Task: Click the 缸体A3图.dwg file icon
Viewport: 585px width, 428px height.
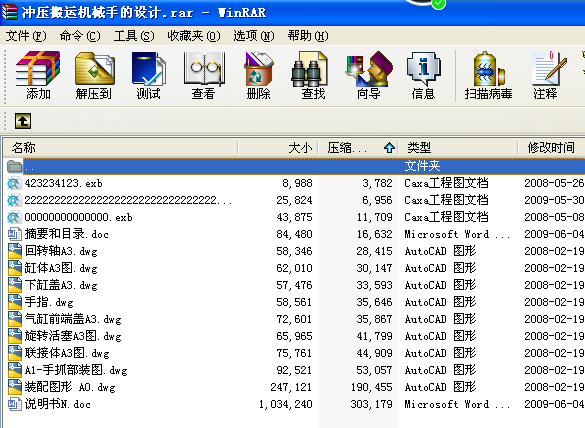Action: 15,268
